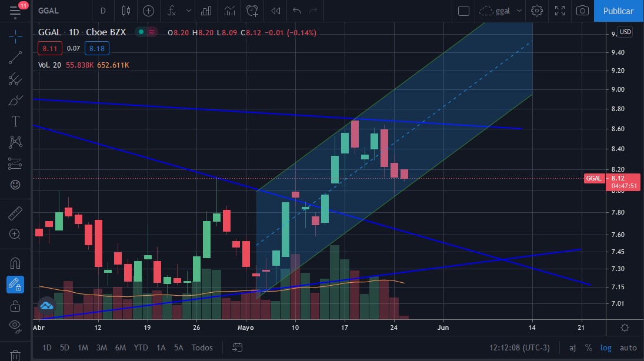This screenshot has width=644, height=361.
Task: Click the 652.611K volume average value
Action: [113, 65]
